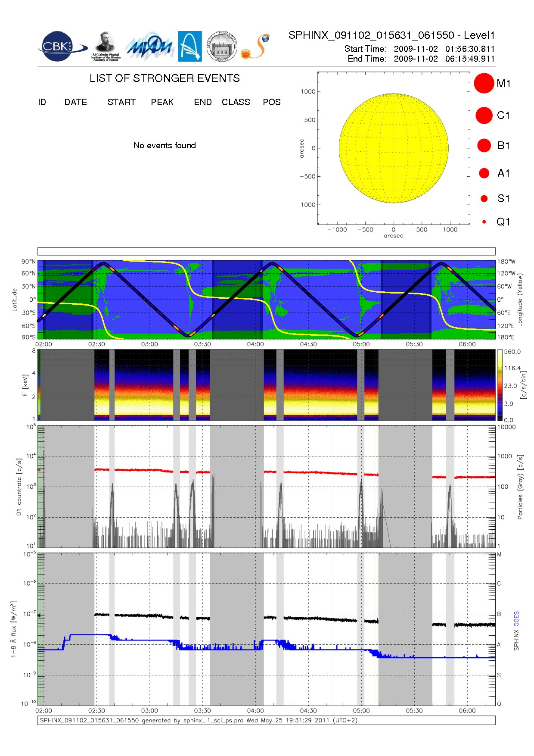This screenshot has height=756, width=534.
Task: Click the center of the yellow solar disk
Action: 394,148
